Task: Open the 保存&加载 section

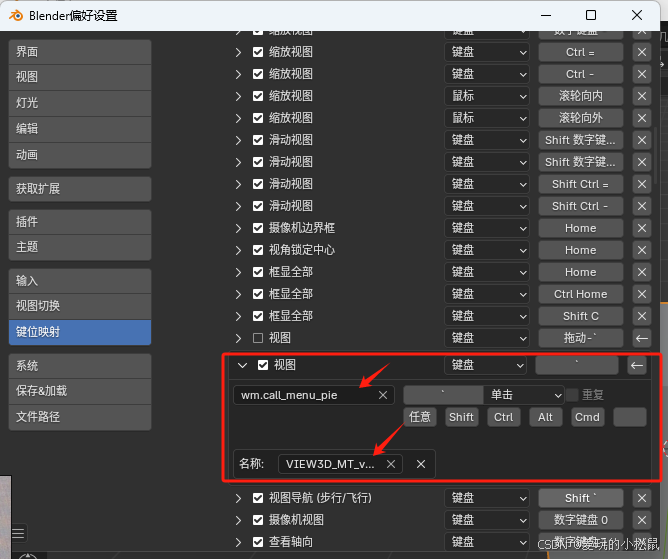Action: [80, 391]
